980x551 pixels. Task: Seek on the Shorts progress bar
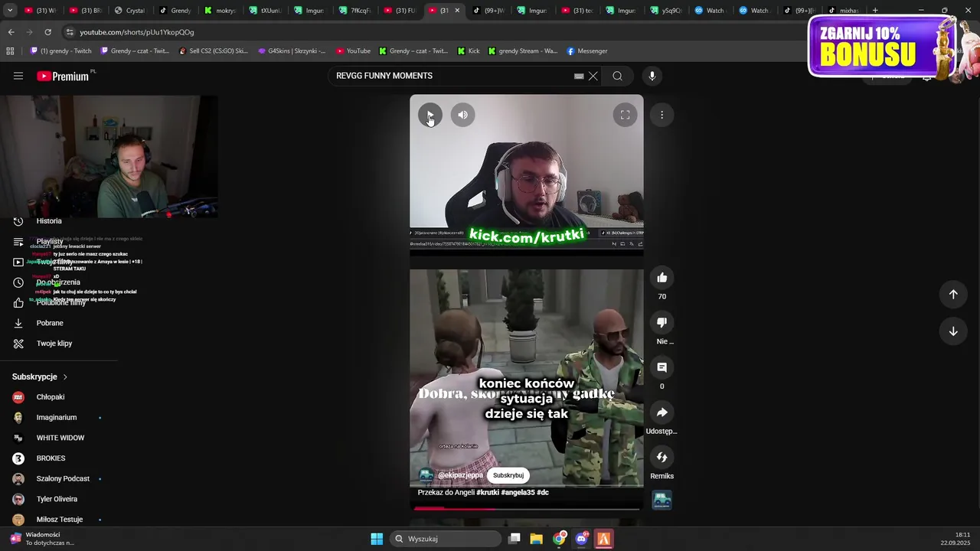pyautogui.click(x=527, y=508)
